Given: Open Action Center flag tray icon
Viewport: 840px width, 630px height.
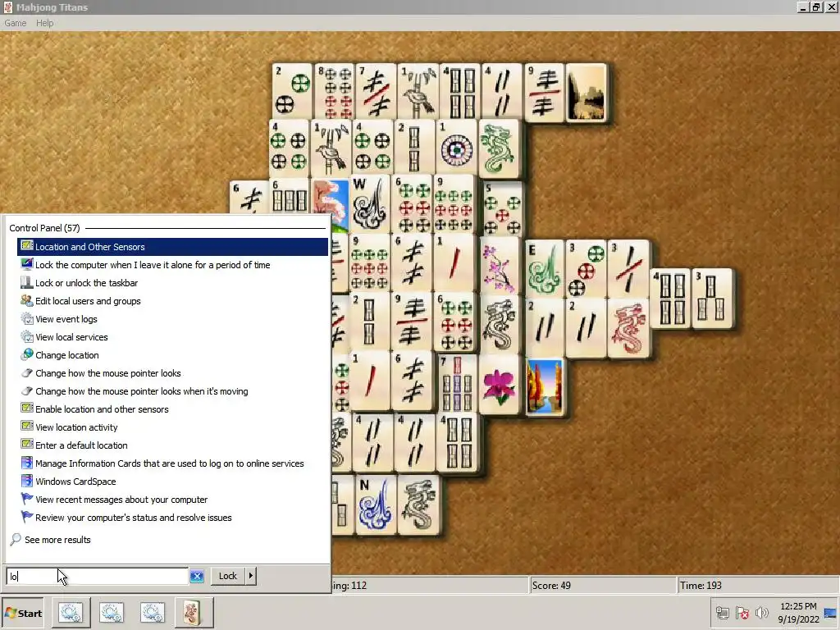Looking at the screenshot, I should click(742, 613).
